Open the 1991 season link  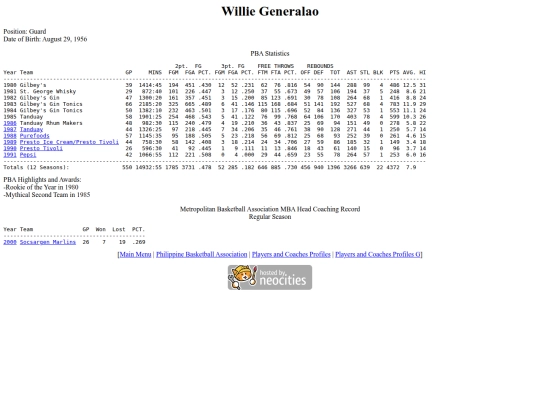pos(10,155)
